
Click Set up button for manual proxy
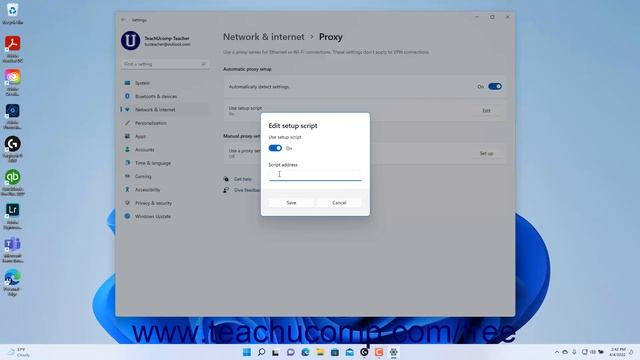click(x=486, y=153)
